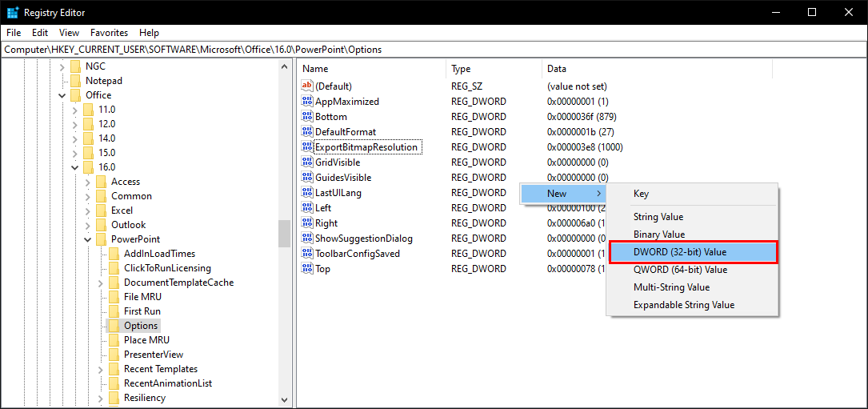The image size is (868, 409).
Task: Collapse the 16.0 Office key
Action: coord(75,167)
